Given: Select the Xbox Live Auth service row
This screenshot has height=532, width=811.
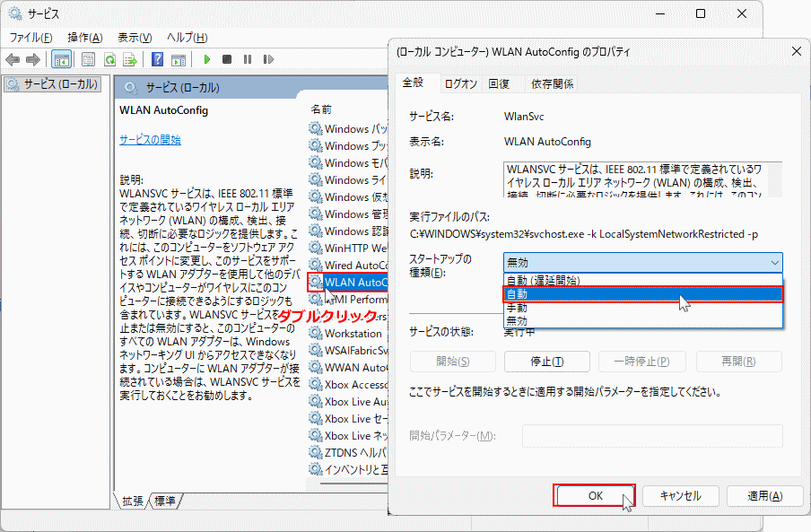Looking at the screenshot, I should click(x=348, y=402).
